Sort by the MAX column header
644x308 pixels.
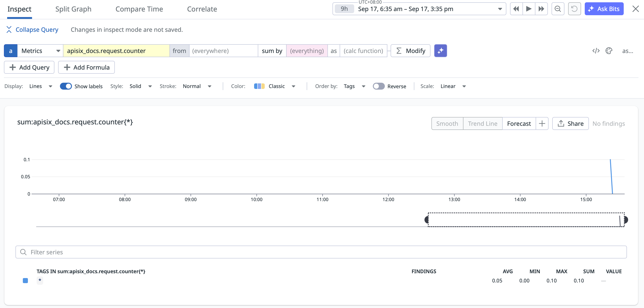[561, 271]
